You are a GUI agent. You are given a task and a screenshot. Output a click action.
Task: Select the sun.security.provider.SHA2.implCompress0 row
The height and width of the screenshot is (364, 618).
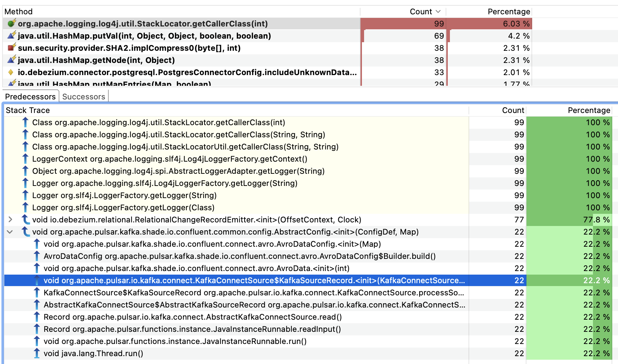[267, 48]
